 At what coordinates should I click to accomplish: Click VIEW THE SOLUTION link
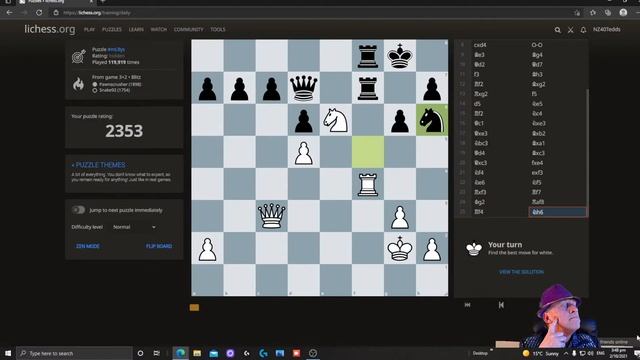click(x=521, y=272)
